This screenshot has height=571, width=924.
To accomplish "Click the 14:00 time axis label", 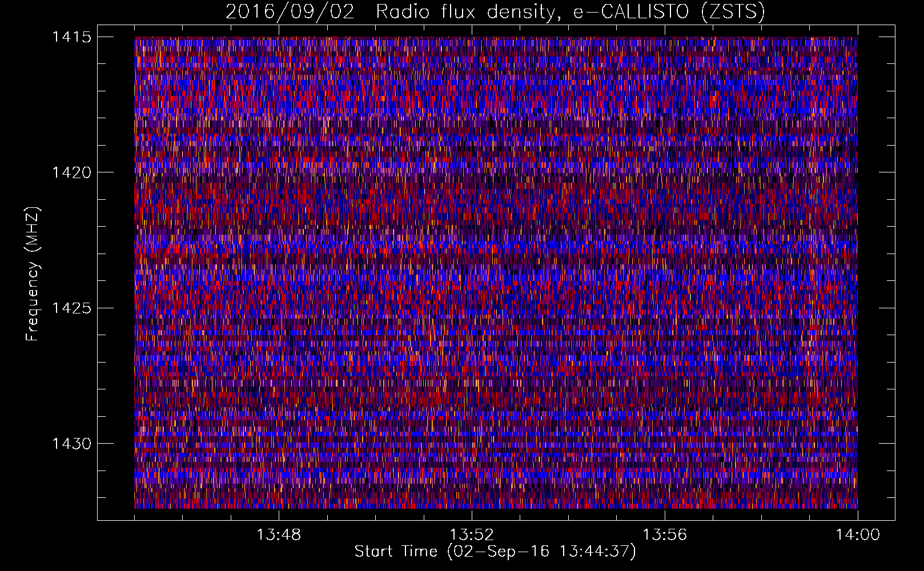I will [x=858, y=535].
